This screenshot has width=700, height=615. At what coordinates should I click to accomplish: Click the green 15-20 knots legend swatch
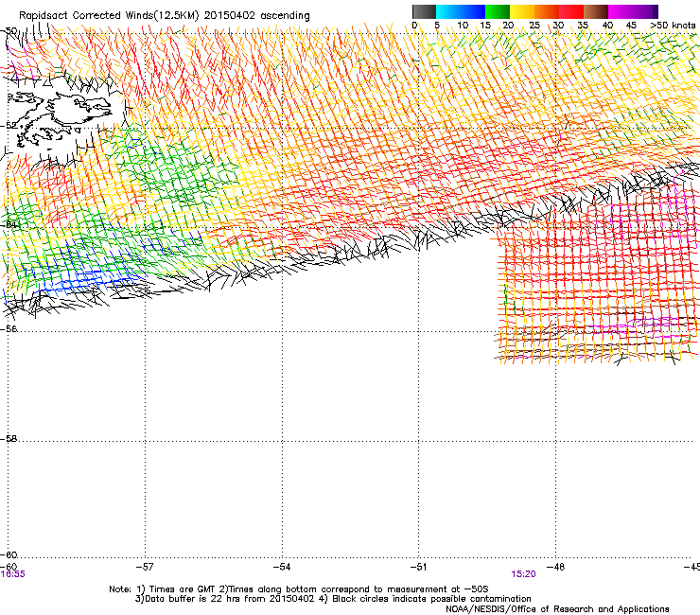[x=498, y=11]
